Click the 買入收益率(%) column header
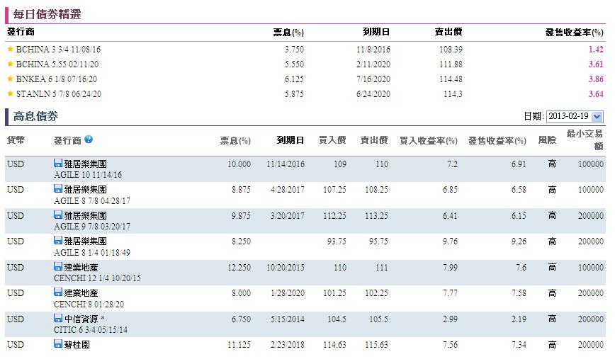 pyautogui.click(x=428, y=141)
